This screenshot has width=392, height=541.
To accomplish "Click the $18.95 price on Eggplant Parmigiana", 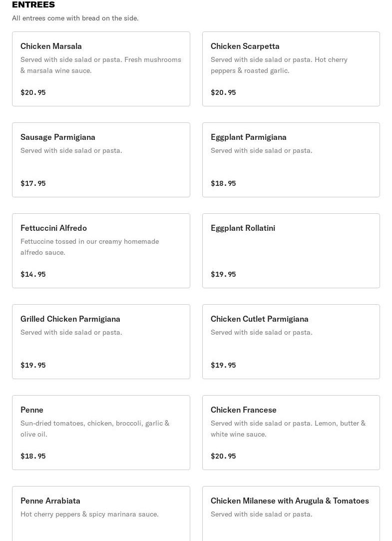I will coord(223,183).
